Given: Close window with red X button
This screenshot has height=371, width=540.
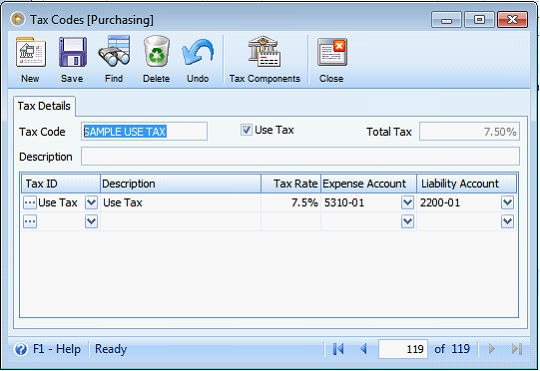Looking at the screenshot, I should pos(512,20).
